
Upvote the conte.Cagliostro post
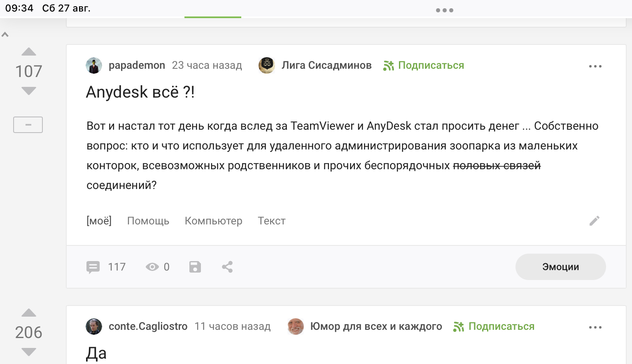(x=29, y=313)
